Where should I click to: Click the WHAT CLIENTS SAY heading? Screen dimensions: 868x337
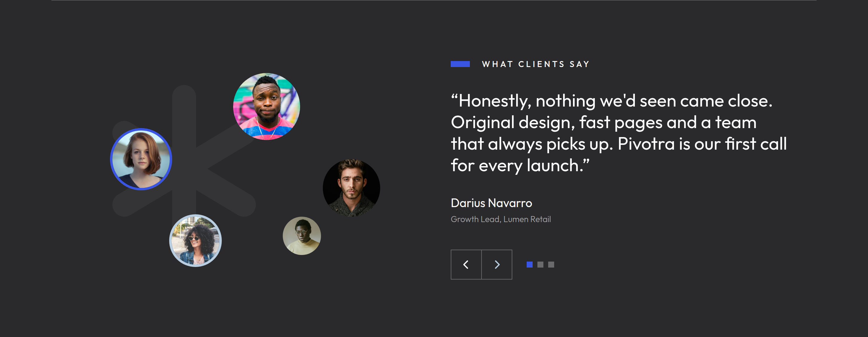tap(536, 64)
